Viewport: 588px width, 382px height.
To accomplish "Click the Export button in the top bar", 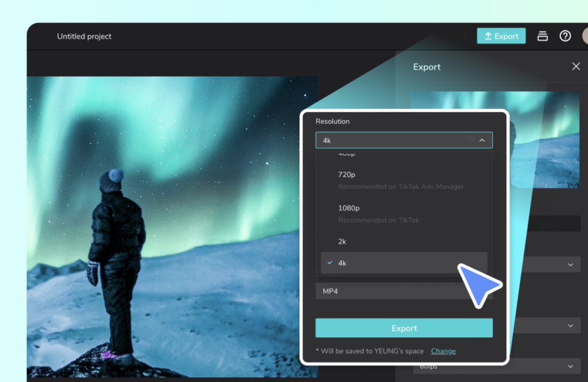I will 501,36.
